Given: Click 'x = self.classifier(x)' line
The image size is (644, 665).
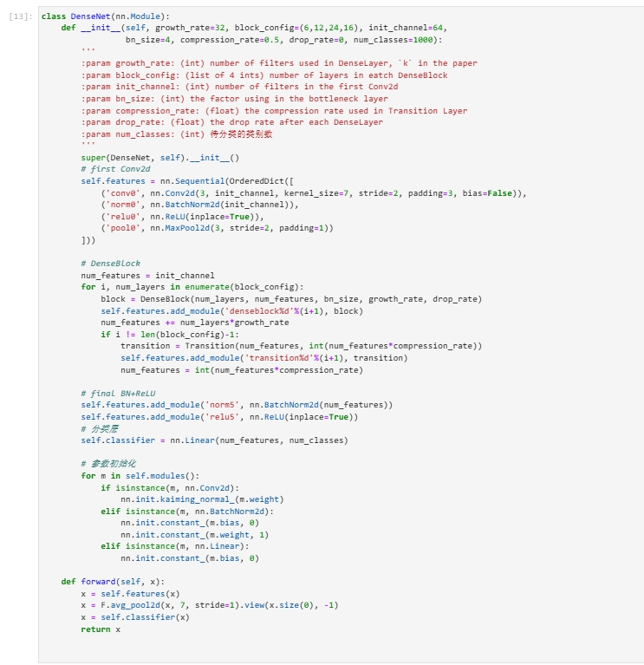Looking at the screenshot, I should click(135, 617).
